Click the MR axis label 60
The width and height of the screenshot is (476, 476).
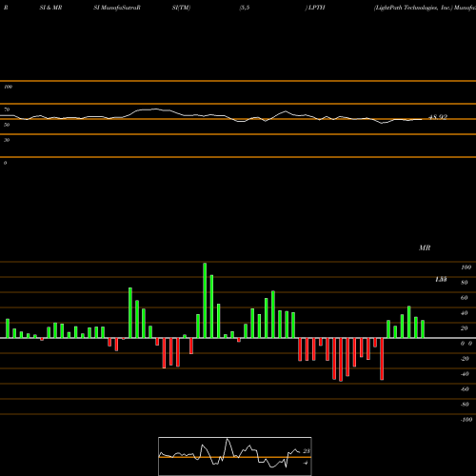coord(465,298)
